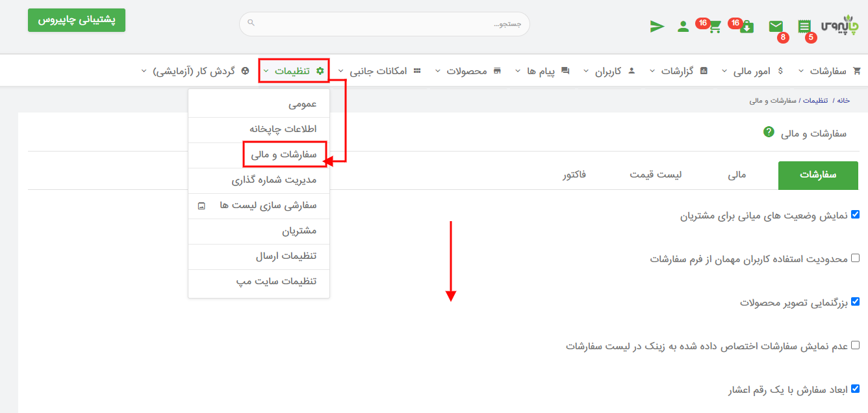Click the chart icon beside گزارشات
The width and height of the screenshot is (868, 413).
pyautogui.click(x=704, y=70)
